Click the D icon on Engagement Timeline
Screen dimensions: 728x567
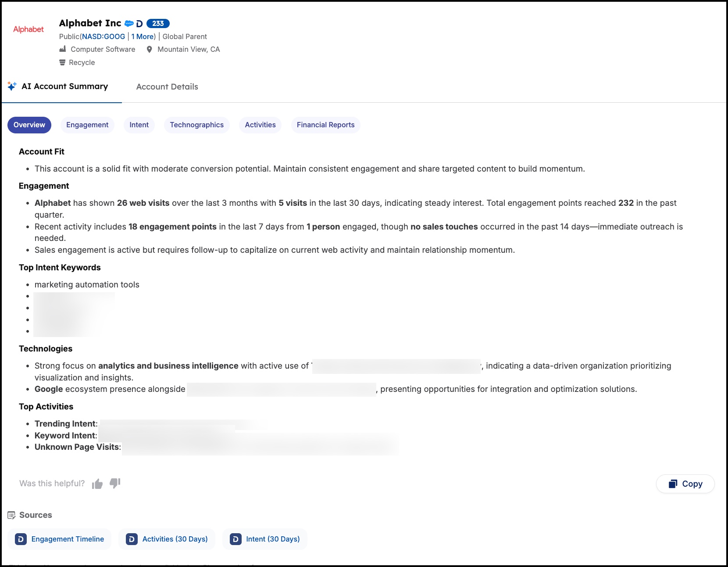(21, 539)
